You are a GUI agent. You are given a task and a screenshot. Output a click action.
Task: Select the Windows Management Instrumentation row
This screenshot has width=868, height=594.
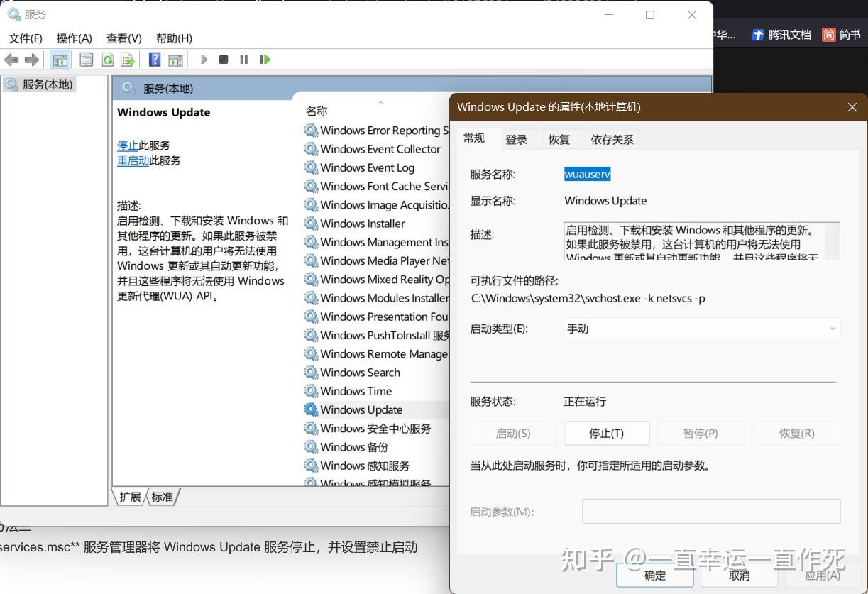377,242
